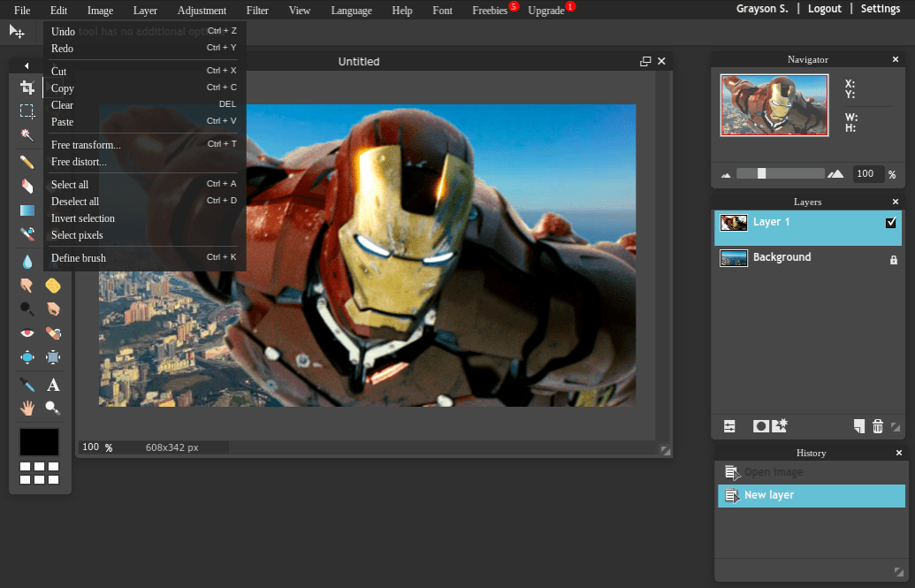Collapse the tools panel with arrow
Viewport: 915px width, 588px height.
coord(27,66)
